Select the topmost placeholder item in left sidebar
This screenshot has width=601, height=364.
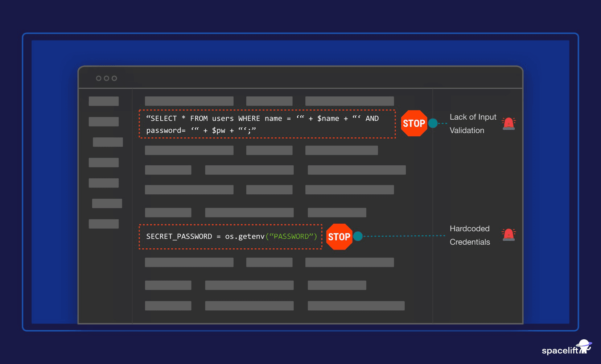click(104, 101)
